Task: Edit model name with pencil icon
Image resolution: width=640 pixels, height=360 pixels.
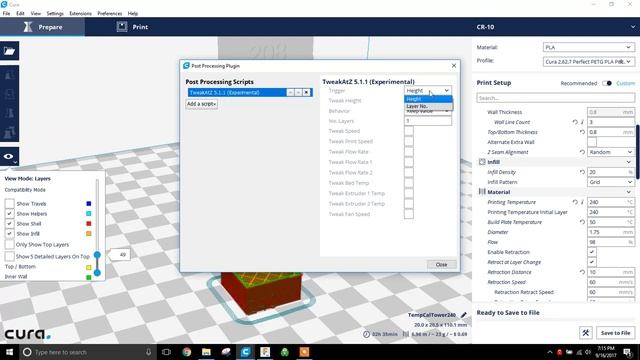Action: [x=463, y=315]
